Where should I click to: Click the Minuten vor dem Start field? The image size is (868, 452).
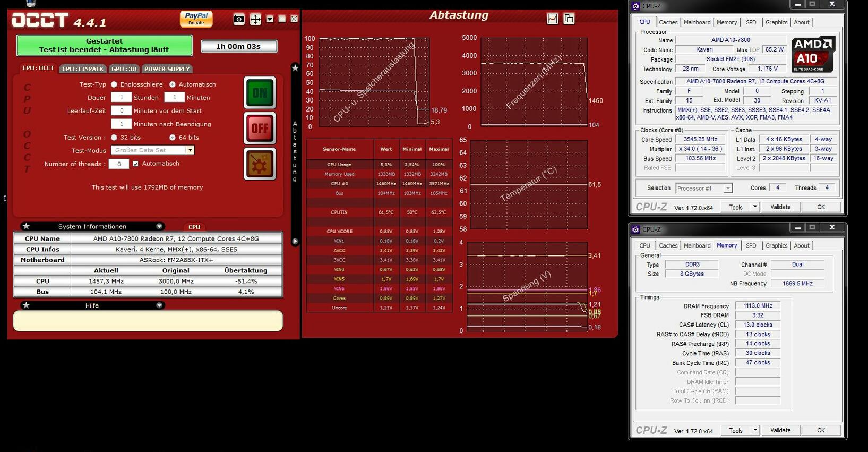point(121,110)
